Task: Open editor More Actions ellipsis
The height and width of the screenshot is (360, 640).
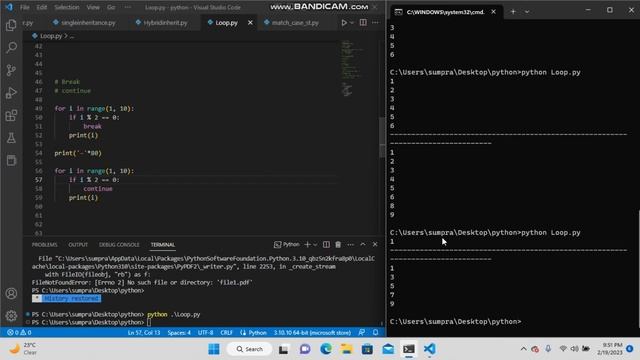Action: point(375,22)
